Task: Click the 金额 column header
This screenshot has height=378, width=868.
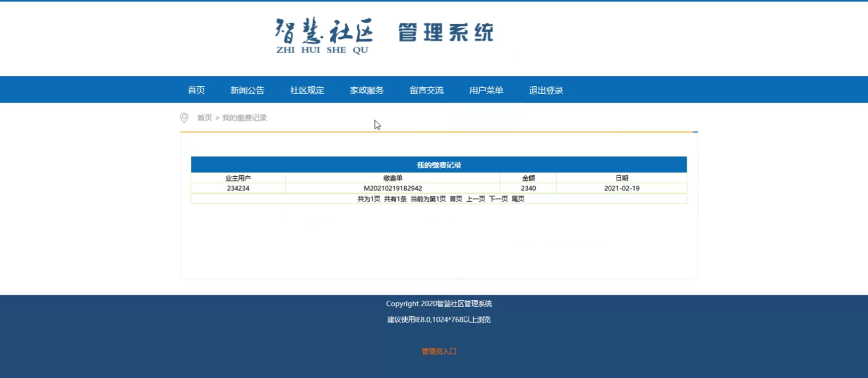Action: [528, 178]
